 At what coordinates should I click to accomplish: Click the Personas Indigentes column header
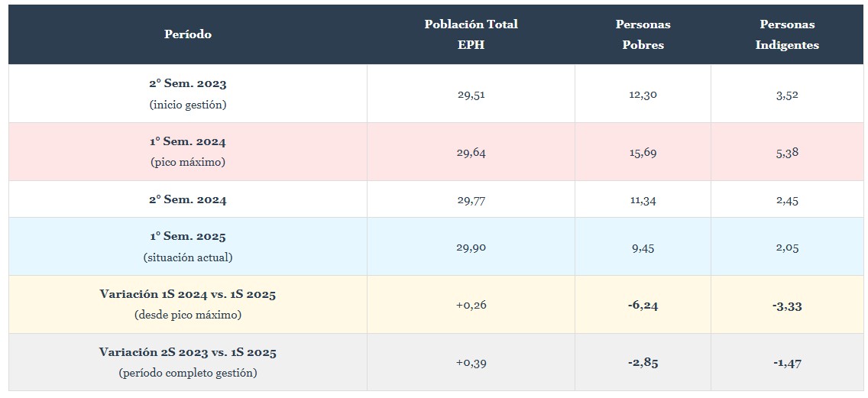coord(787,34)
